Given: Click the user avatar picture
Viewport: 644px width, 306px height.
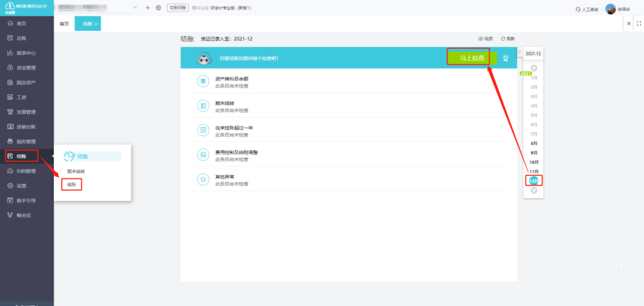Looking at the screenshot, I should click(611, 9).
